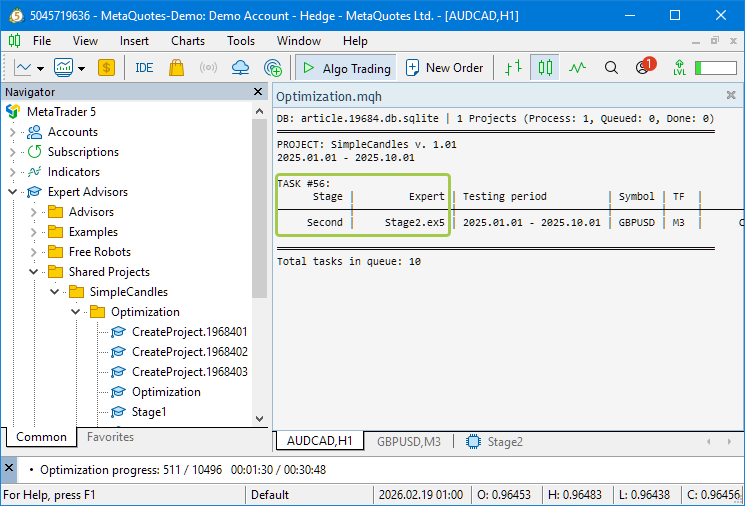This screenshot has height=506, width=745.
Task: Open the Insert menu
Action: [134, 41]
